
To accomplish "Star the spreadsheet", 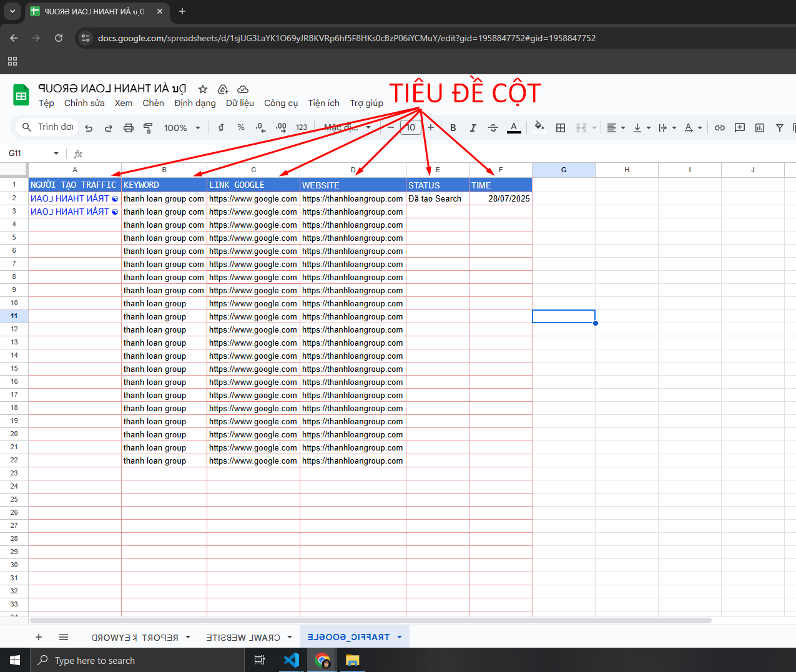I will [x=203, y=89].
